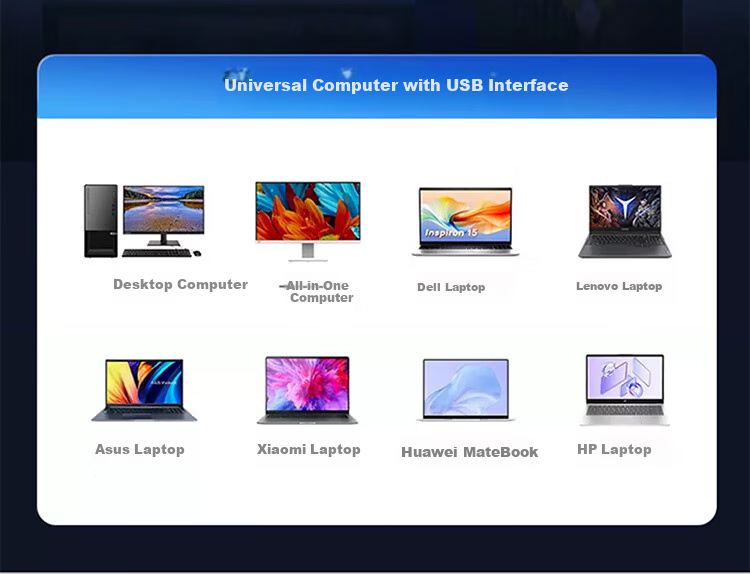Click the Huawei MateBook picture
The width and height of the screenshot is (750, 574).
(x=466, y=390)
